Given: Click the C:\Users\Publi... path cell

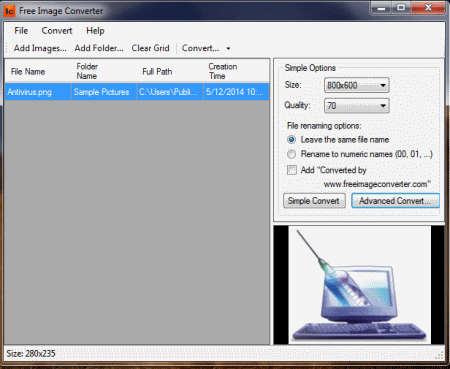Looking at the screenshot, I should click(x=170, y=92).
